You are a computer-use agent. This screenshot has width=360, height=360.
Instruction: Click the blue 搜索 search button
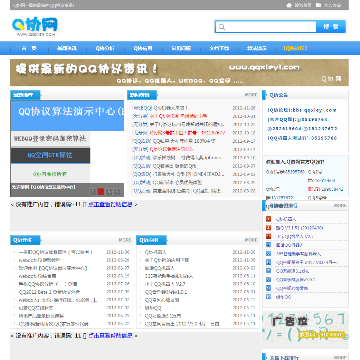331,27
